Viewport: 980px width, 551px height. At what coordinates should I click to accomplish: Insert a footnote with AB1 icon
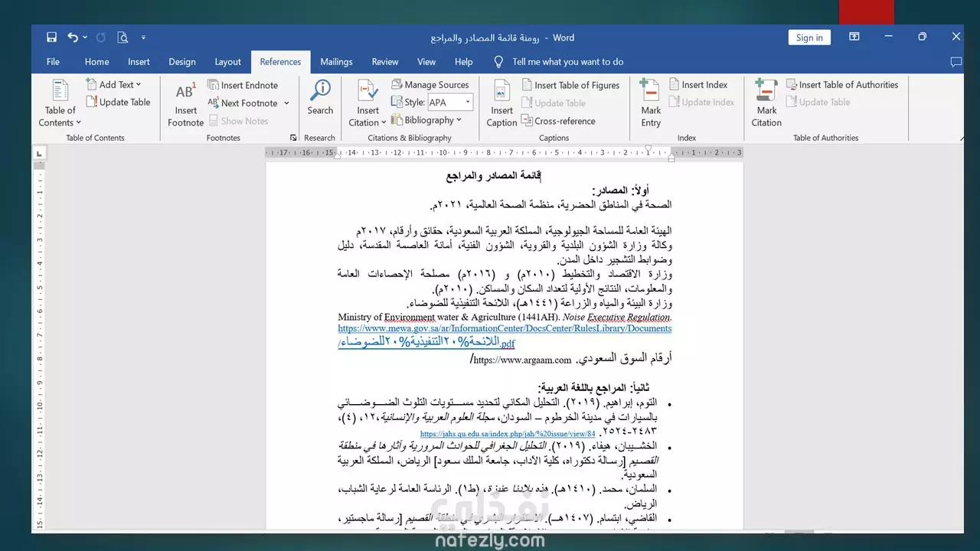(185, 103)
